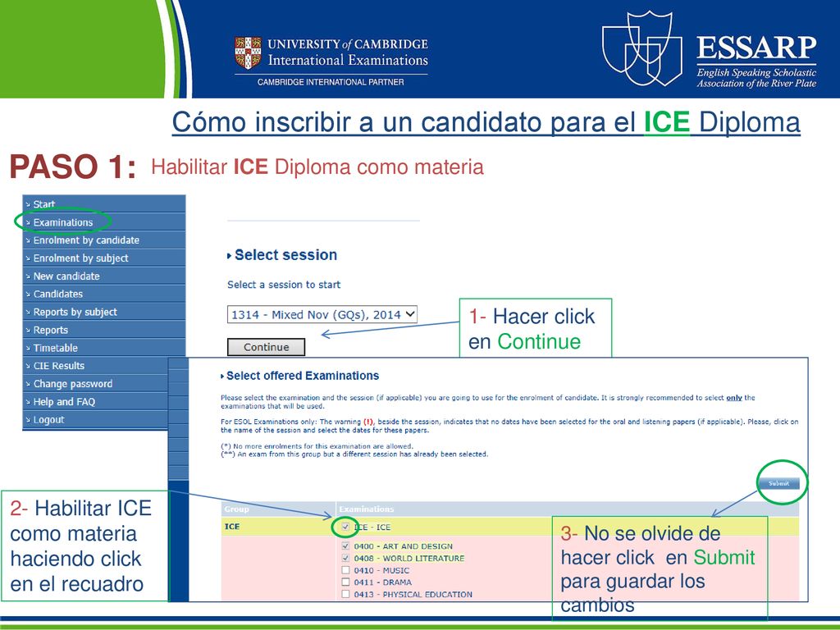Click the Submit button
This screenshot has height=630, width=840.
coord(779,483)
